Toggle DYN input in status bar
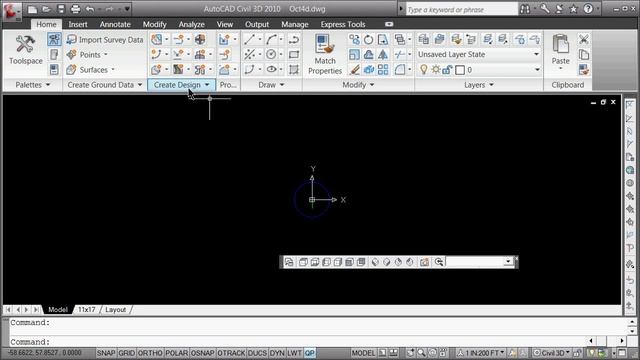The image size is (640, 360). coord(277,353)
